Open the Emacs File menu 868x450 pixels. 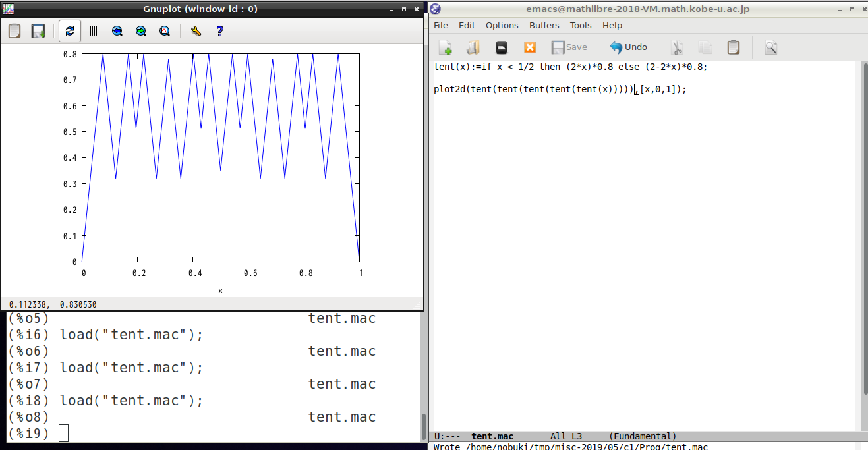[x=441, y=25]
